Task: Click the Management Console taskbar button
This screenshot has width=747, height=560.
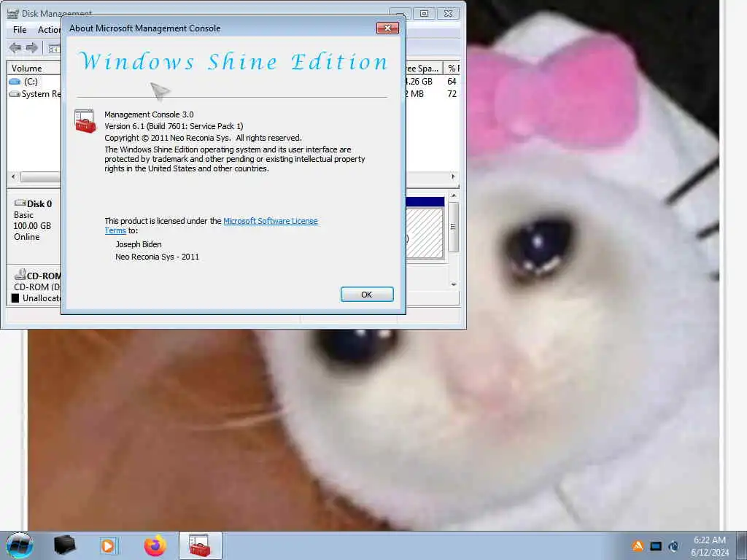Action: pos(200,545)
